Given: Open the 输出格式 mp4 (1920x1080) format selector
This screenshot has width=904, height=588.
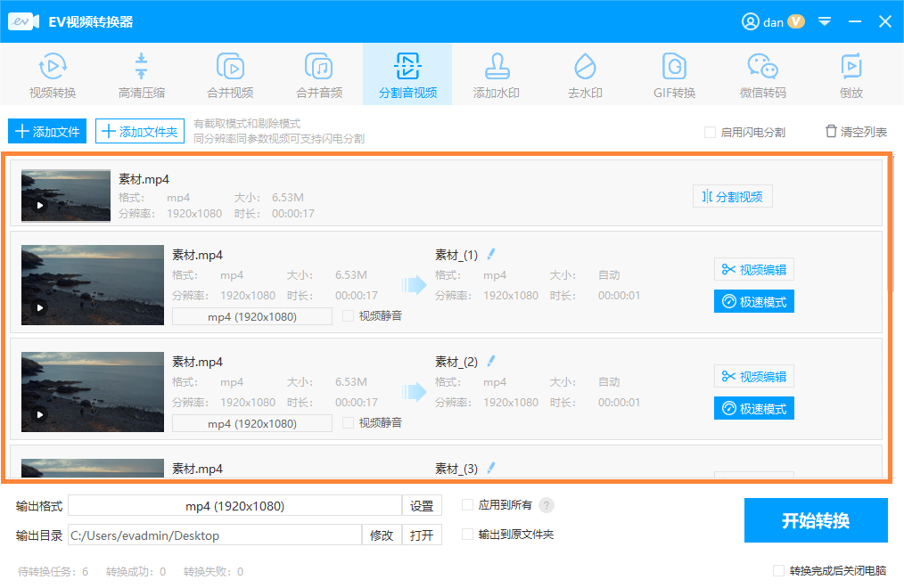Looking at the screenshot, I should (x=234, y=506).
